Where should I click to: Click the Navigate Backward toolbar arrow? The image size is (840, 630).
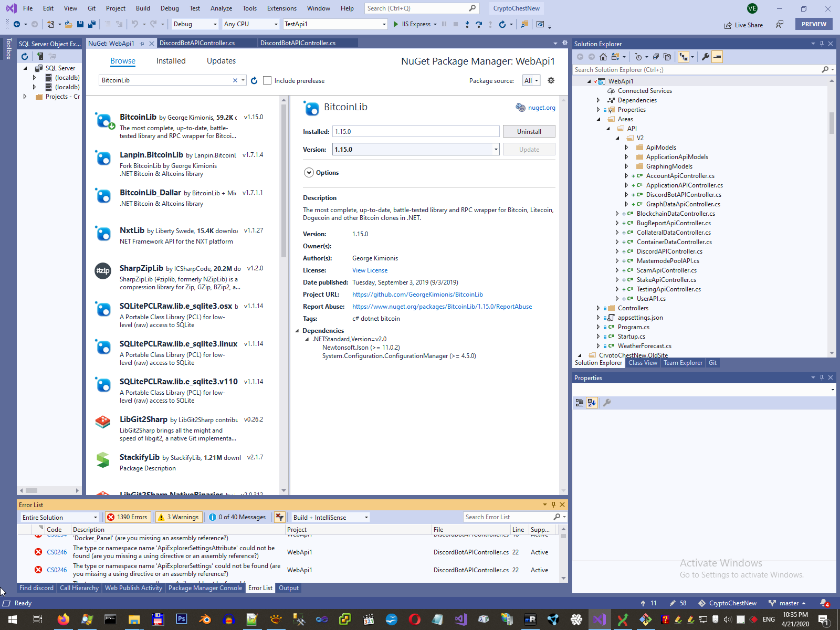click(17, 24)
